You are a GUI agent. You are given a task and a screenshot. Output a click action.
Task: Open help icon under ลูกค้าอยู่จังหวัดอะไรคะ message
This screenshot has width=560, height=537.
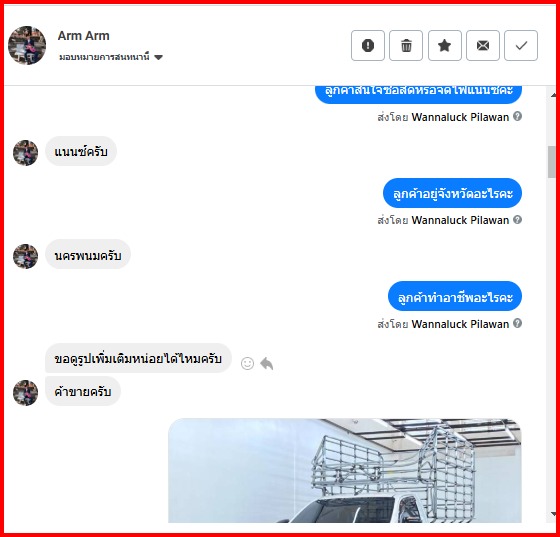518,220
